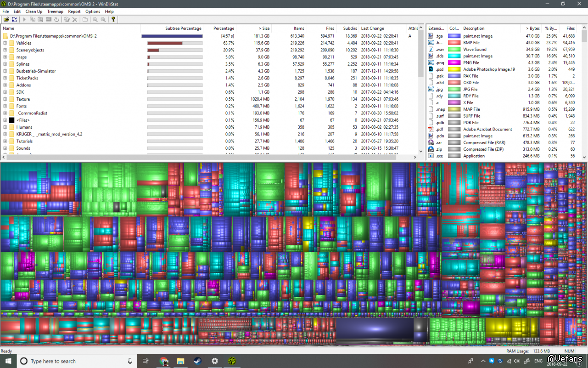Click the Refresh All toolbar icon
Viewport: 588px width, 368px height.
click(x=14, y=19)
